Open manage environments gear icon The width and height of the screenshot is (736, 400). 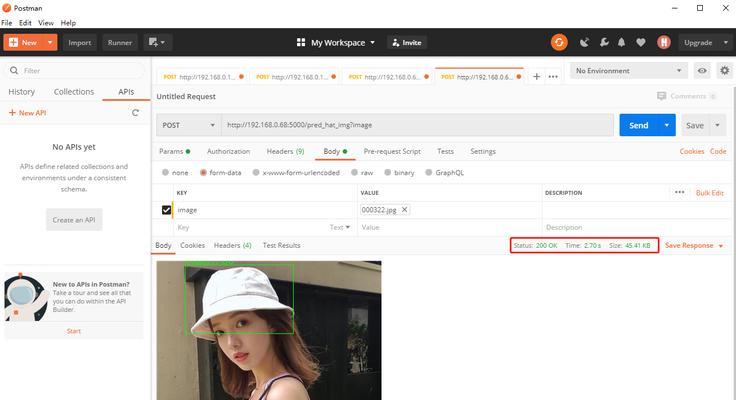point(725,71)
